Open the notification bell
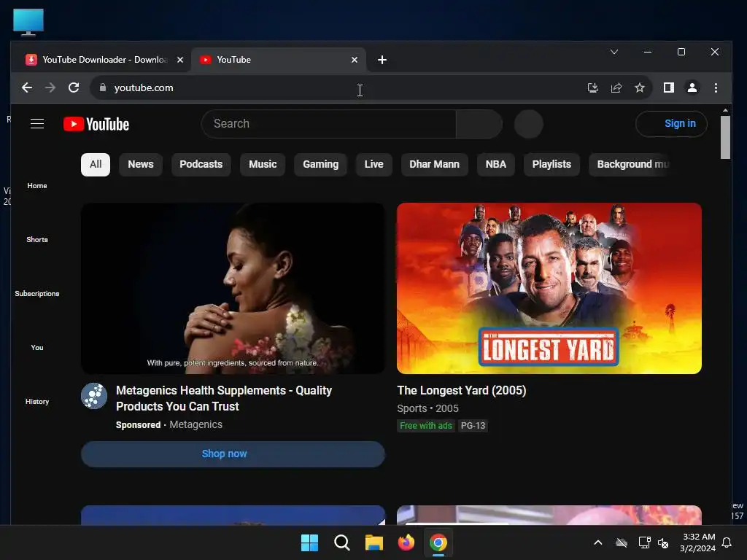This screenshot has width=747, height=560. (x=727, y=542)
